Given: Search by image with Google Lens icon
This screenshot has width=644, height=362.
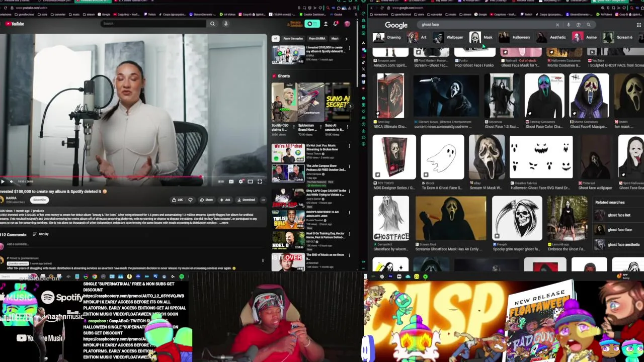Looking at the screenshot, I should 578,25.
